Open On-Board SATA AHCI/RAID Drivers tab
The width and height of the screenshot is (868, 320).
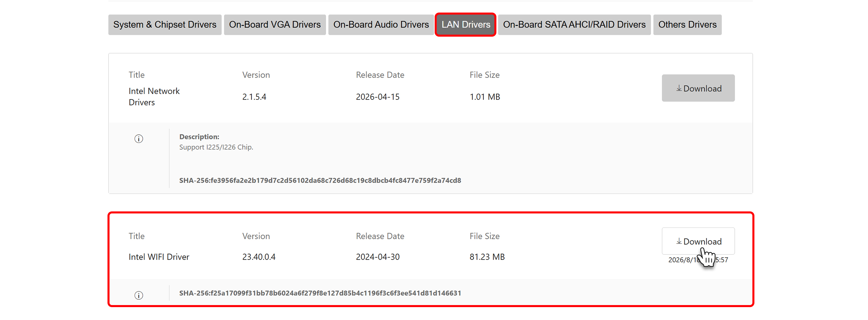coord(574,25)
